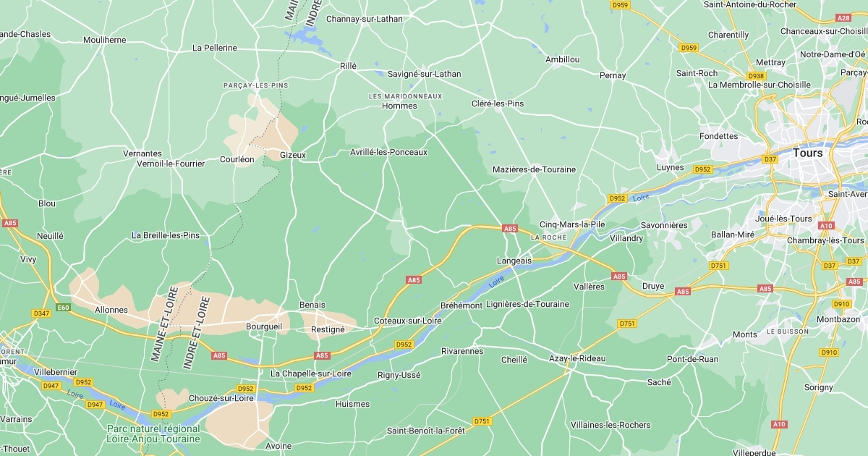Select the Langeais town label
The height and width of the screenshot is (456, 868).
pos(514,261)
